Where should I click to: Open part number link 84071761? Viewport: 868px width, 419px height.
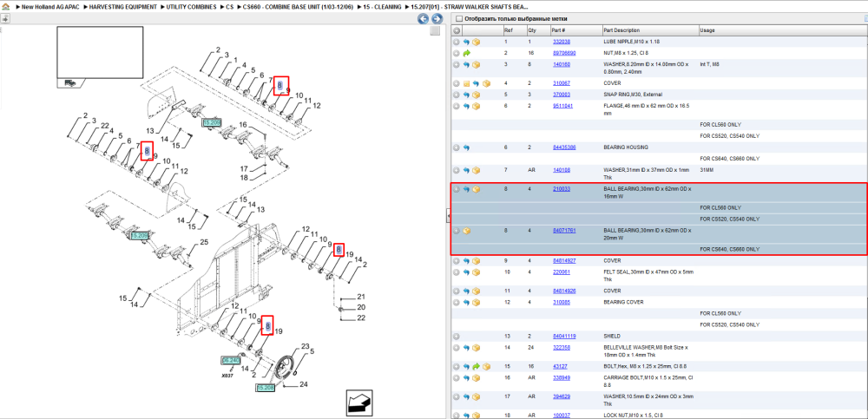tap(564, 231)
